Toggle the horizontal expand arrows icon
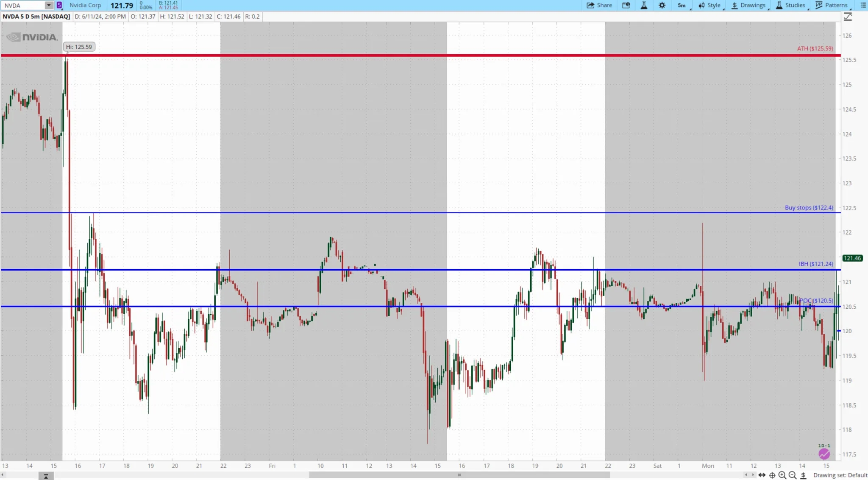Viewport: 868px width, 480px height. click(x=762, y=475)
